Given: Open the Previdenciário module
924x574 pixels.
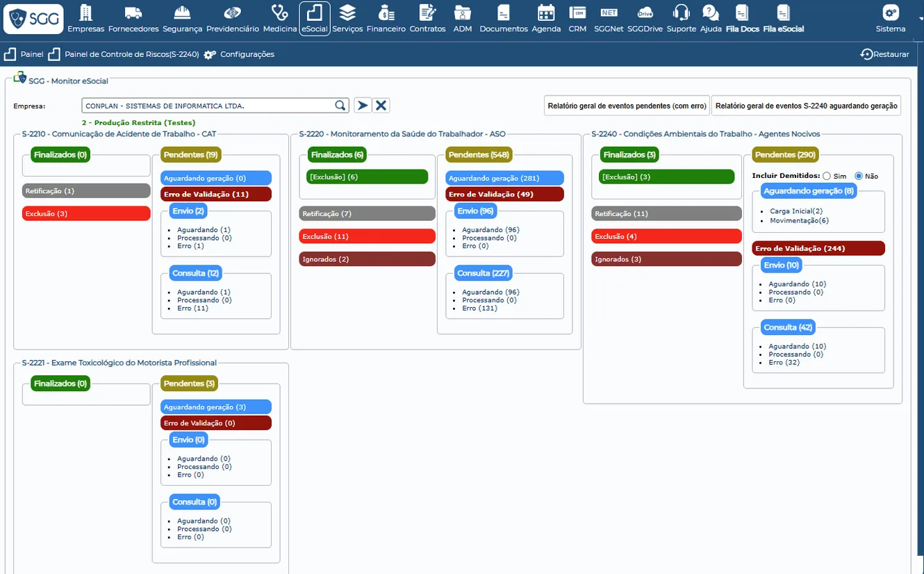Looking at the screenshot, I should pos(233,19).
